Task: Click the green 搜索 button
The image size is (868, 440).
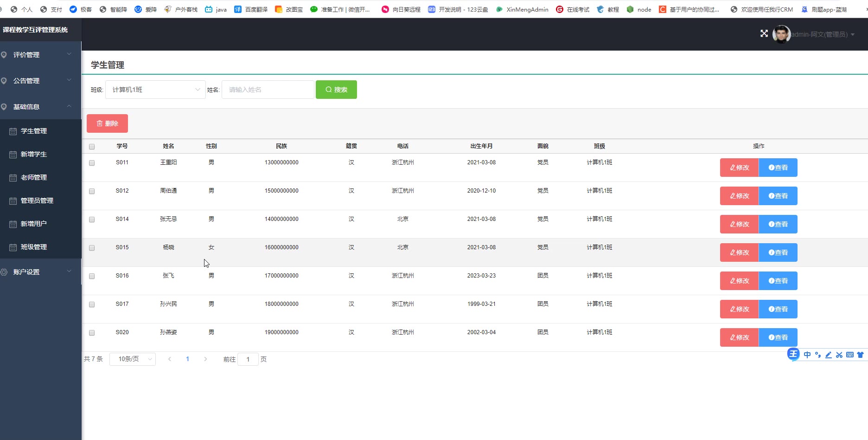Action: (336, 90)
